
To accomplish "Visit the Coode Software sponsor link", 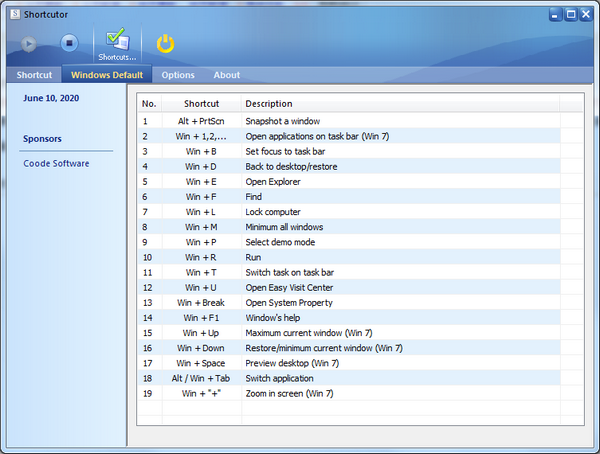I will tap(57, 163).
